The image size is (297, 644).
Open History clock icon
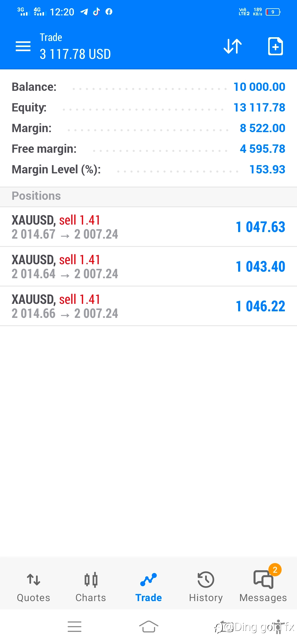click(x=206, y=580)
